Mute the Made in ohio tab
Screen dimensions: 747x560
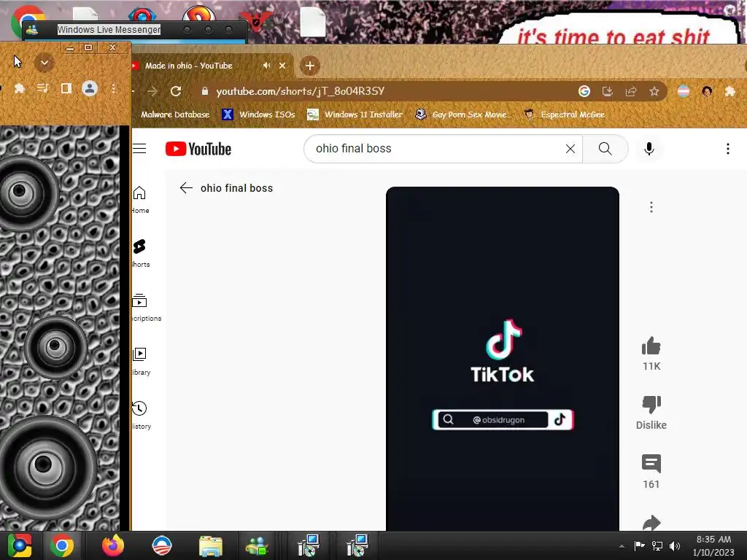(x=266, y=66)
